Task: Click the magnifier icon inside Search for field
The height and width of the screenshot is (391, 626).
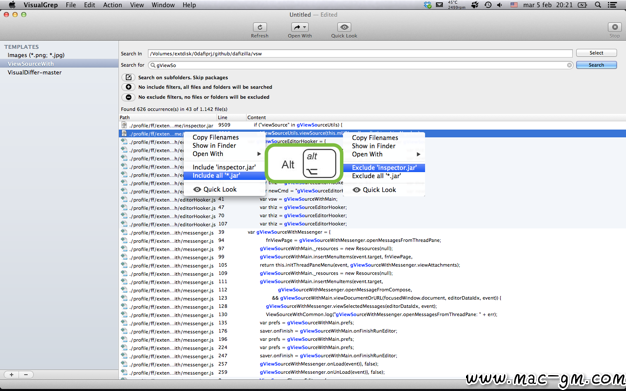Action: (x=153, y=65)
